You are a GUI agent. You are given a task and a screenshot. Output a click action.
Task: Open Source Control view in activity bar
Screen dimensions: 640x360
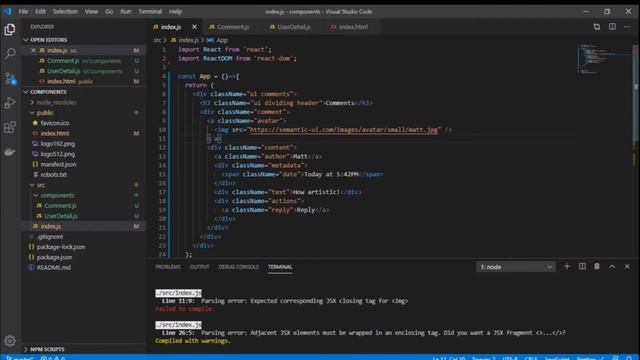10,78
